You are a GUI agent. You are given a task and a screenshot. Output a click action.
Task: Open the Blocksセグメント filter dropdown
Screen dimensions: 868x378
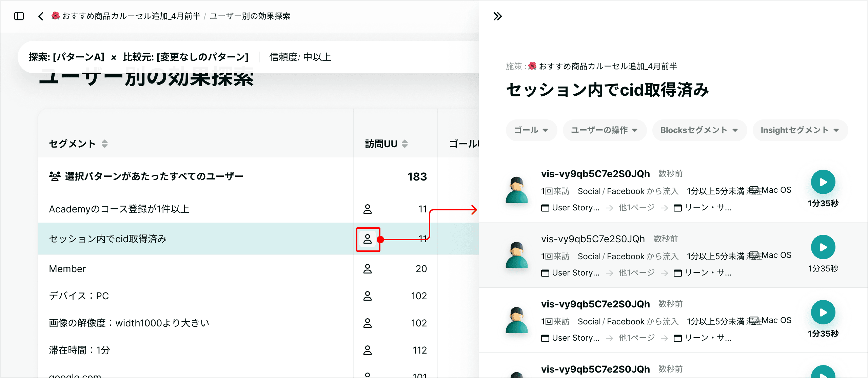[x=699, y=130]
